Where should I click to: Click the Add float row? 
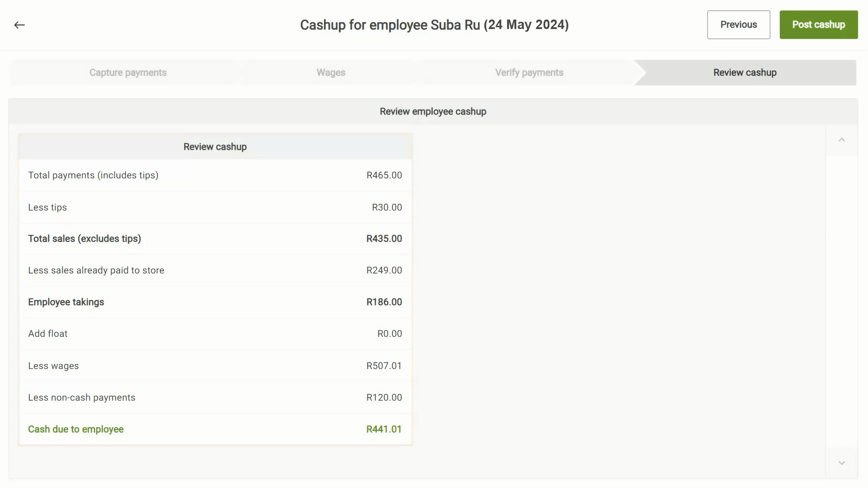(215, 333)
